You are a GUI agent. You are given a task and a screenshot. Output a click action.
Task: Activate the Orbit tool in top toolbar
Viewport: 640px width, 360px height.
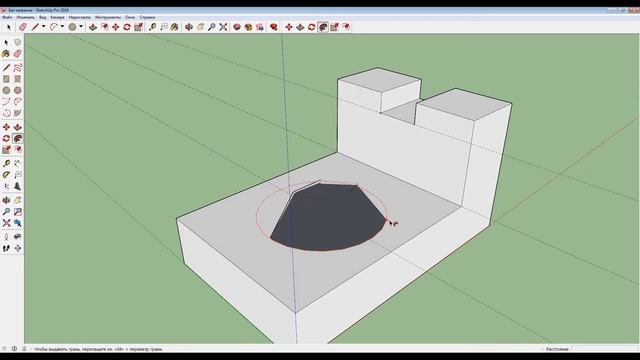coord(189,27)
